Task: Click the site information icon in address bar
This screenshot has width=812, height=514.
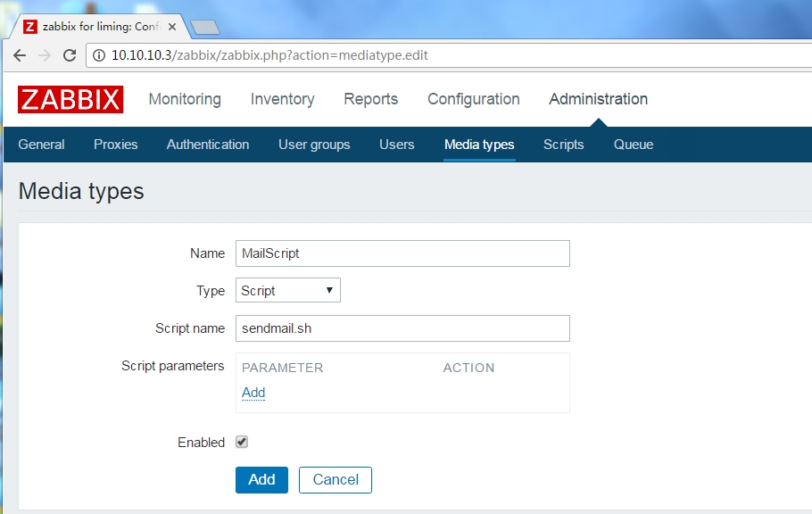Action: tap(99, 55)
